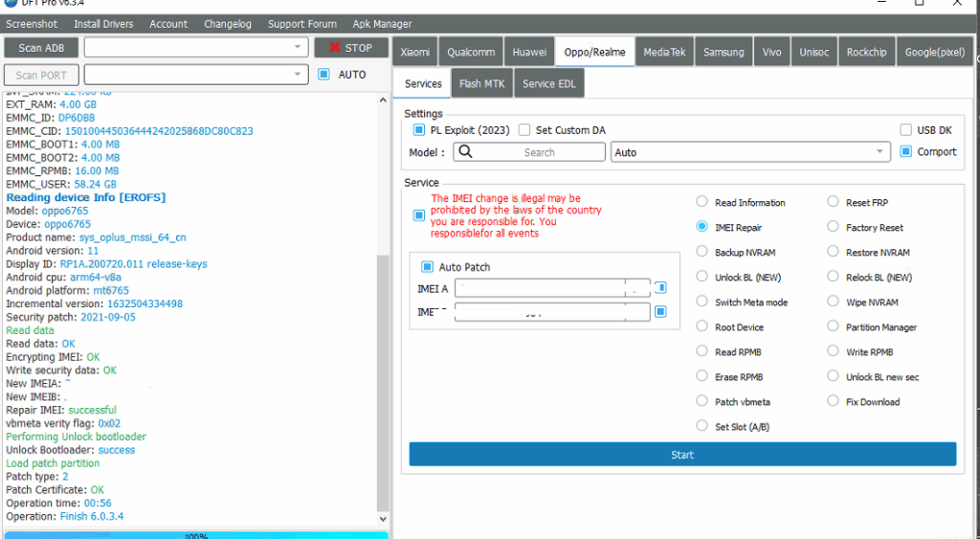Open Install Drivers menu

point(103,24)
